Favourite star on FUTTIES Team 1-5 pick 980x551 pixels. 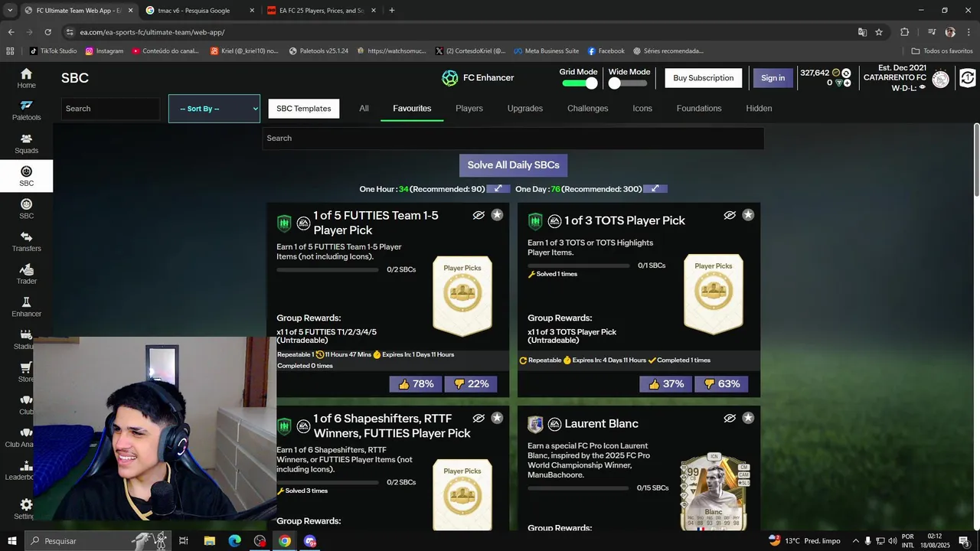coord(497,215)
